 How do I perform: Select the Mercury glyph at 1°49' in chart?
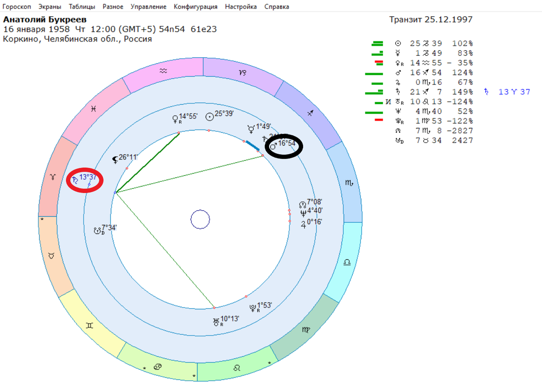point(251,129)
